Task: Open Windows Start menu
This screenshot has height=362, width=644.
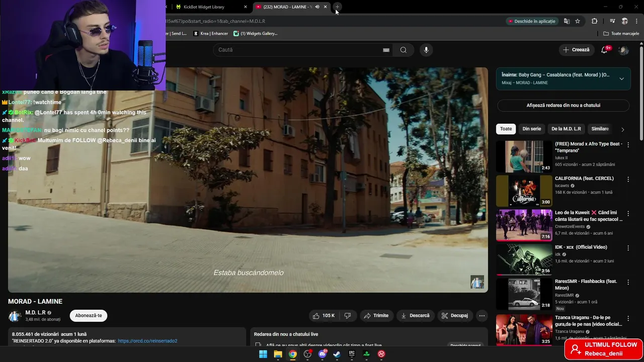Action: pos(263,354)
